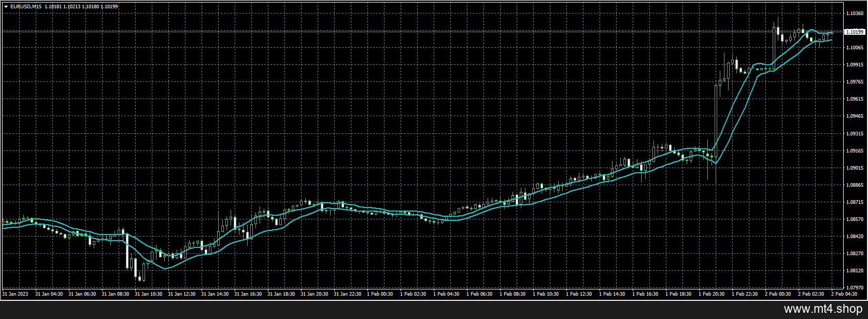This screenshot has height=319, width=868.
Task: Click price axis label 1.09315
Action: click(854, 133)
